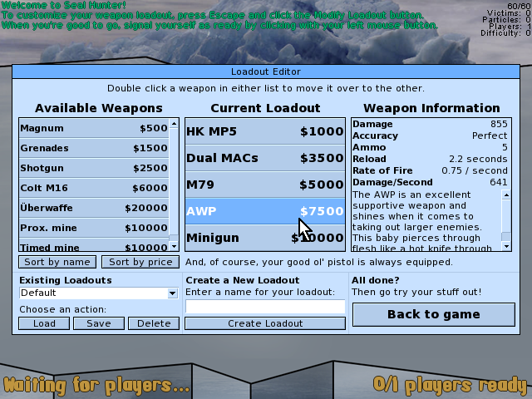Click the Damage stat value 855
This screenshot has width=532, height=399.
click(x=499, y=124)
